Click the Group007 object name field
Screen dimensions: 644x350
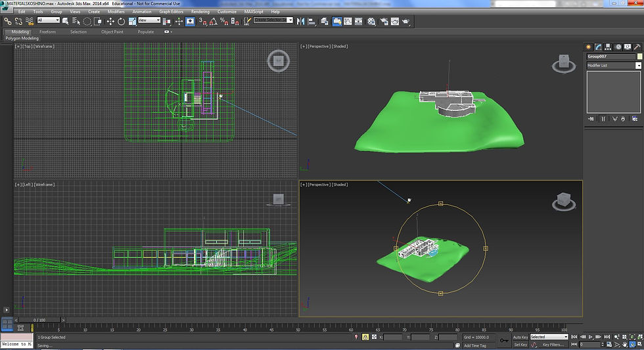(610, 56)
